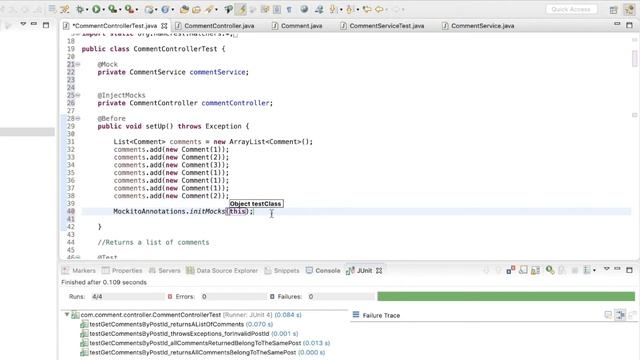Click the Compare Result icon in Failure Trace
640x360 pixels.
pos(632,315)
